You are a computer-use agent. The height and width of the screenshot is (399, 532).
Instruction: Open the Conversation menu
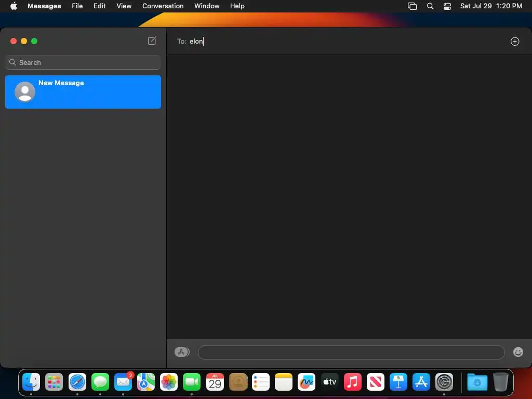pos(163,6)
